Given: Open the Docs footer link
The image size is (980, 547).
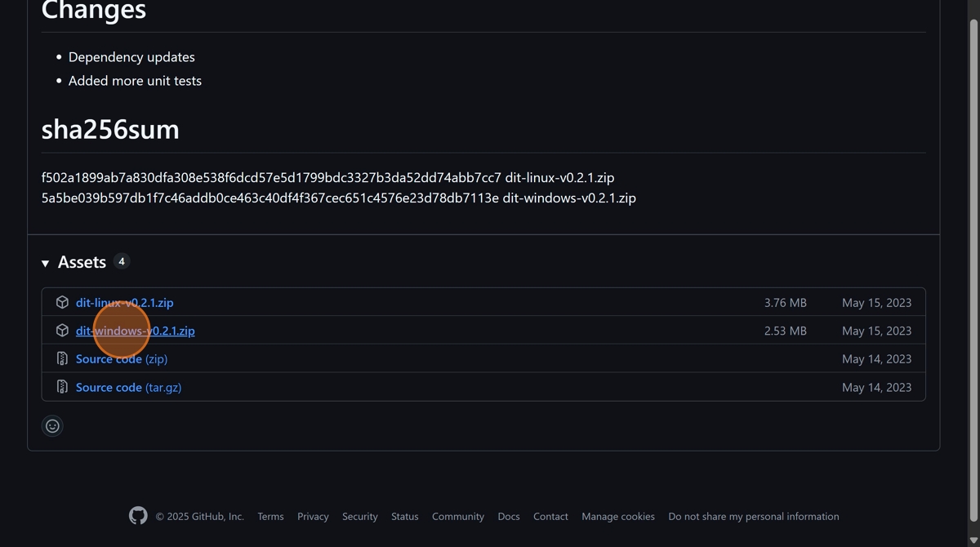Looking at the screenshot, I should pos(508,517).
